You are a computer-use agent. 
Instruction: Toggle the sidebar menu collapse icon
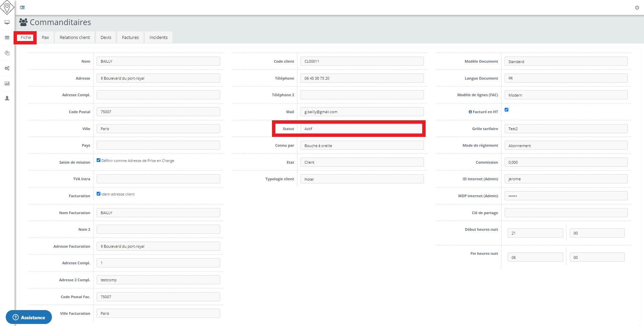(x=22, y=7)
